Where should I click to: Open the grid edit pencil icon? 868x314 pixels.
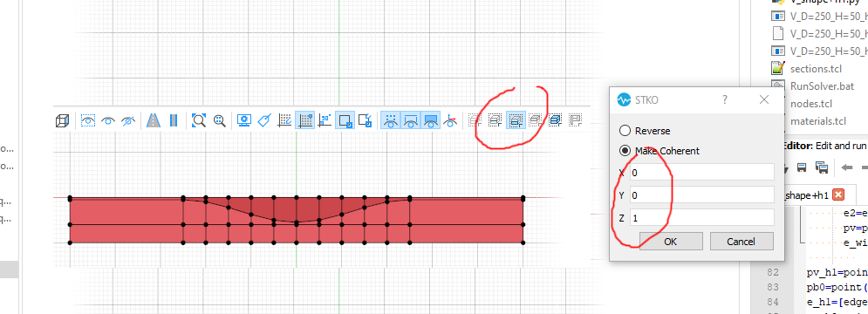[284, 120]
